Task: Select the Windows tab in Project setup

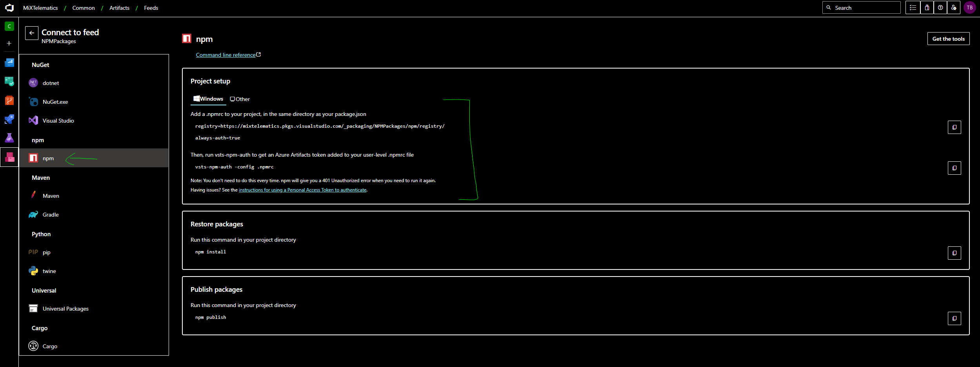Action: pyautogui.click(x=208, y=99)
